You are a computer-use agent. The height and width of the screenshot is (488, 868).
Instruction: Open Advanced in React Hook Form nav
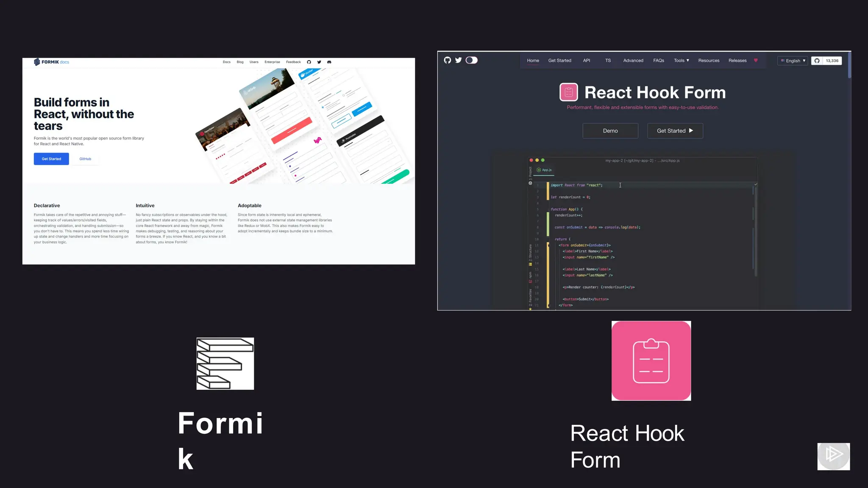[x=633, y=61]
